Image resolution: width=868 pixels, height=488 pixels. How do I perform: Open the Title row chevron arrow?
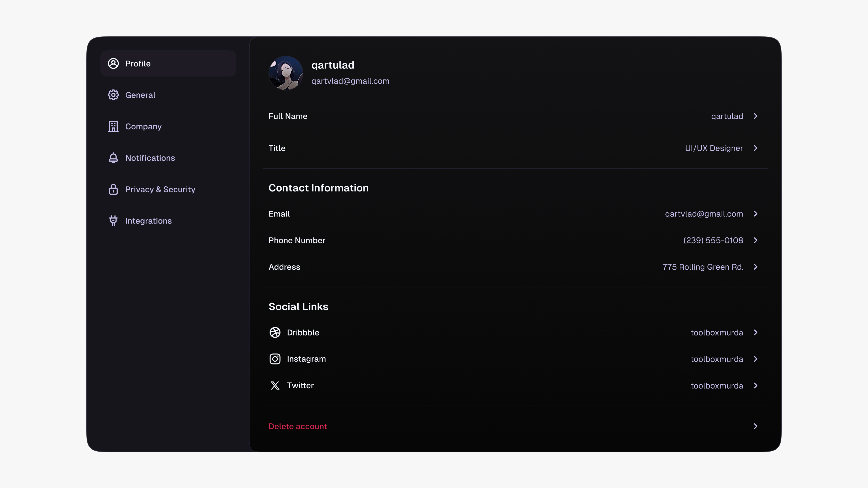point(755,148)
